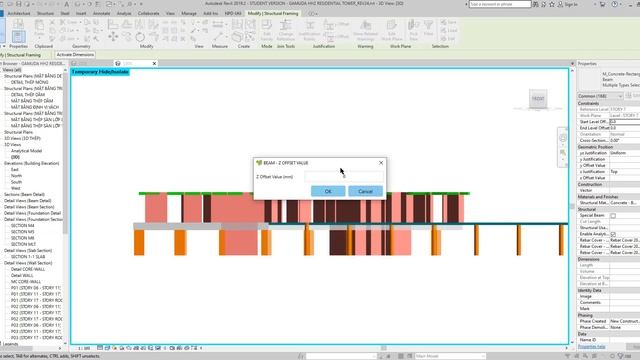
Task: Open the selection Filter tool
Action: click(x=428, y=28)
